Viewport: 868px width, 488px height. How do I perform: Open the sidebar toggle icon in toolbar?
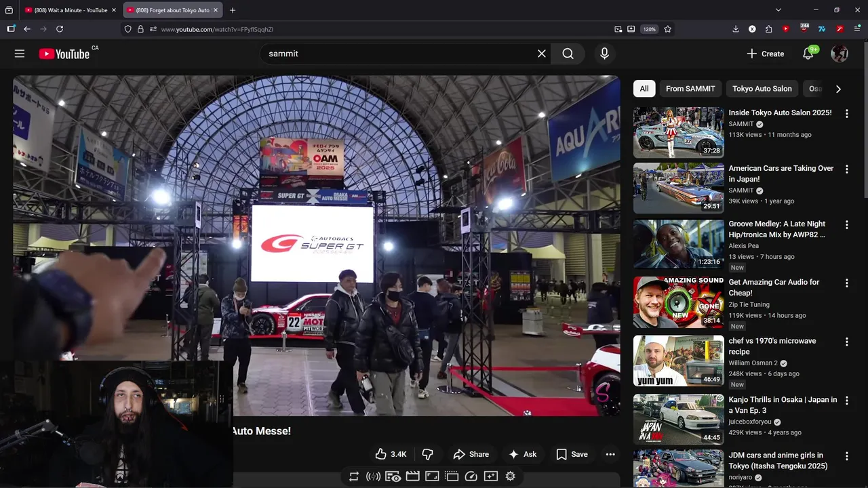coord(11,29)
